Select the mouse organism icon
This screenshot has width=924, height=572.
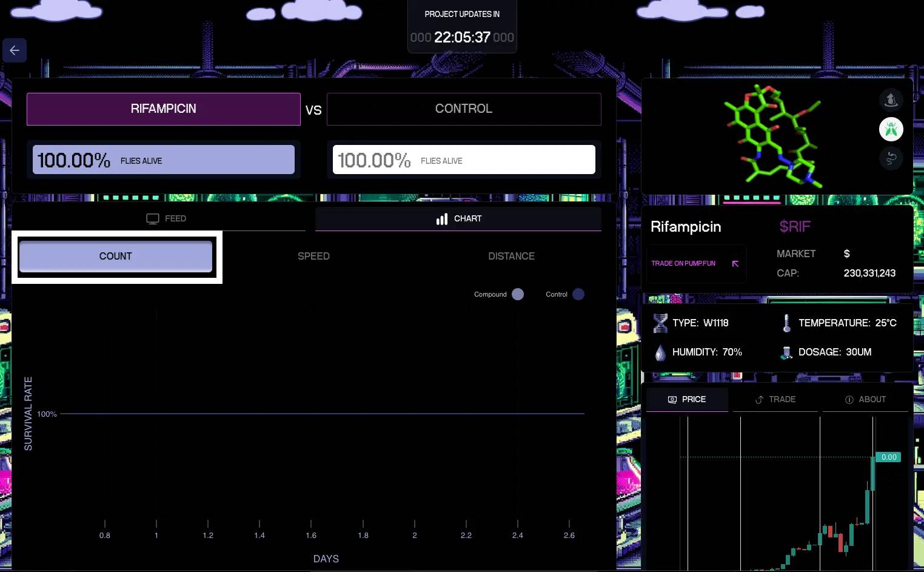coord(891,100)
